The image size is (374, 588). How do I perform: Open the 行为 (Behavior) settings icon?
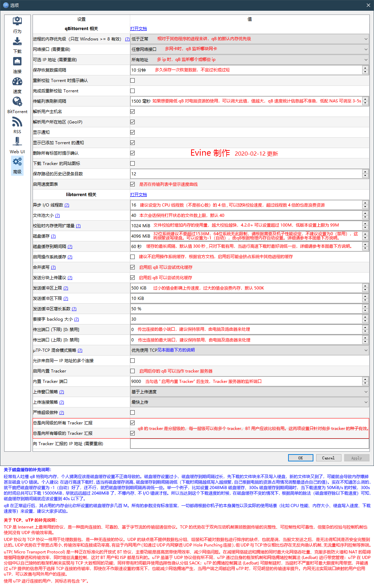pyautogui.click(x=17, y=21)
